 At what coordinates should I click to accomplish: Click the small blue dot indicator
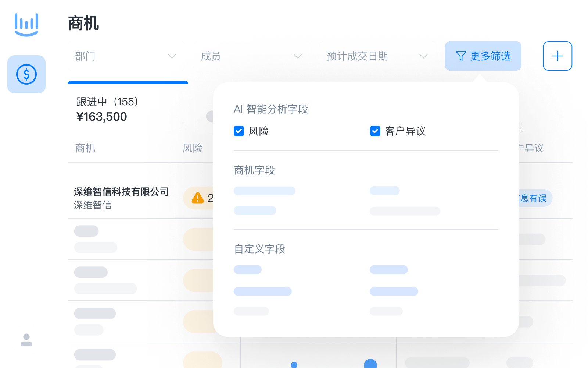(x=293, y=365)
